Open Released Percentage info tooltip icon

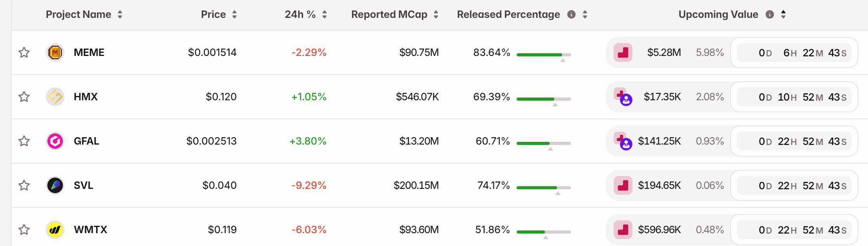[571, 14]
